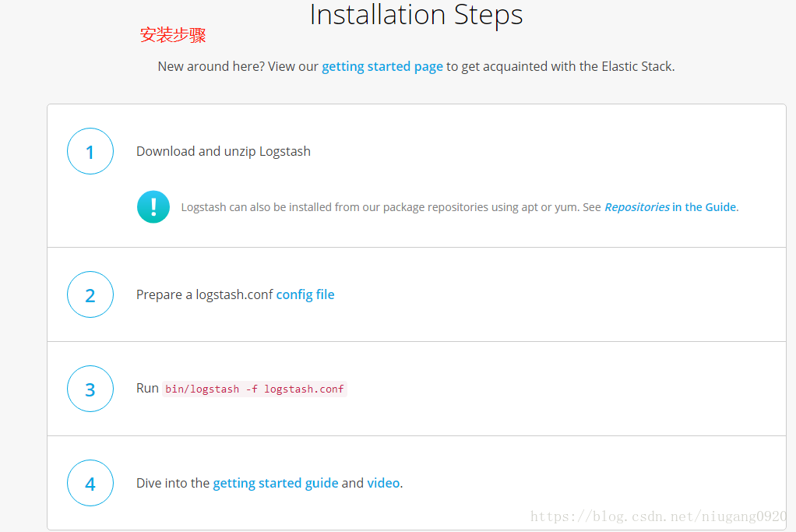Click the step 2 circle icon
This screenshot has width=796, height=532.
click(90, 294)
